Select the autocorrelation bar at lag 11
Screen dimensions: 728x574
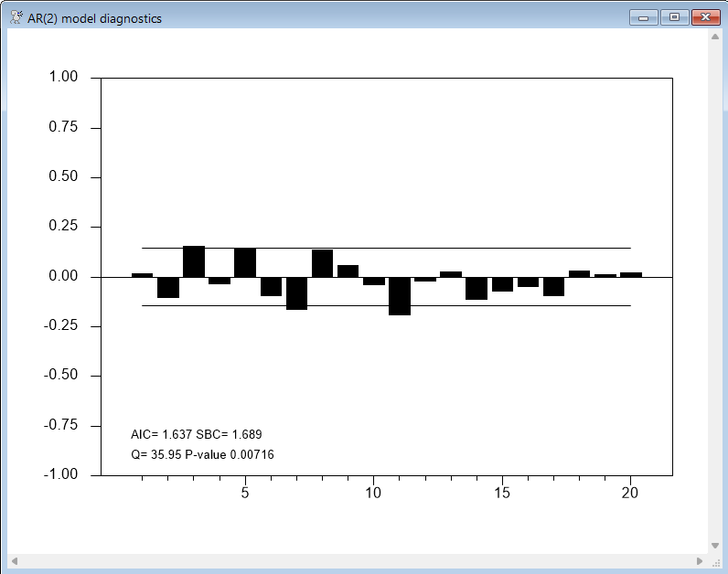point(399,295)
